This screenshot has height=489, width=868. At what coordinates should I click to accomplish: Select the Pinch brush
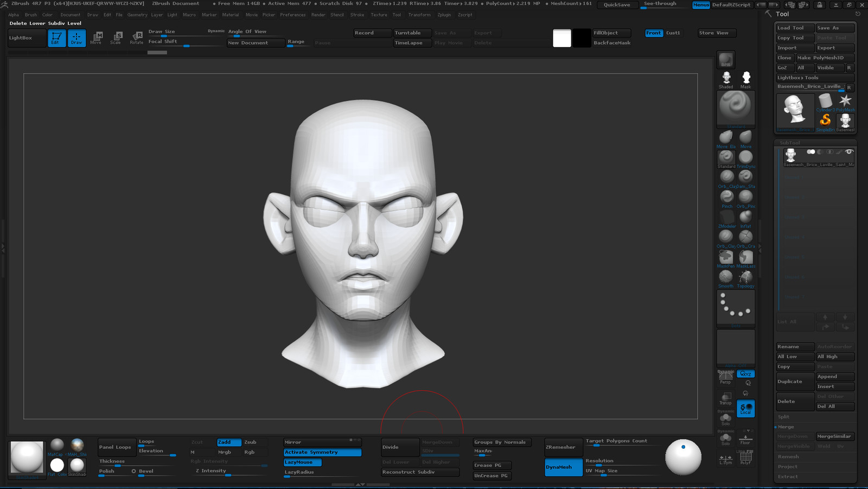click(x=726, y=199)
